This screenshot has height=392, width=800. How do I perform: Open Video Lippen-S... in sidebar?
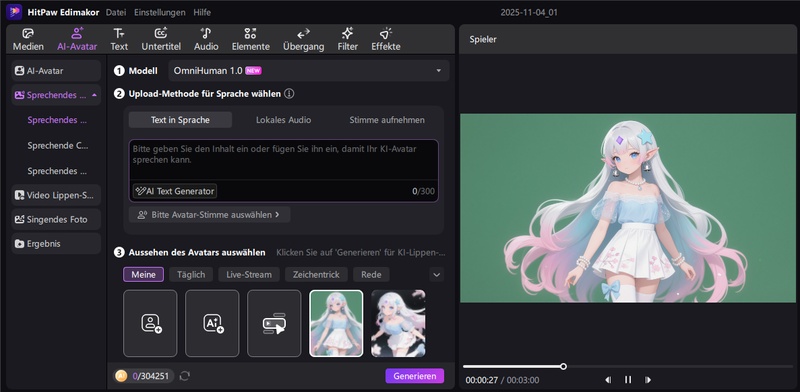click(56, 195)
